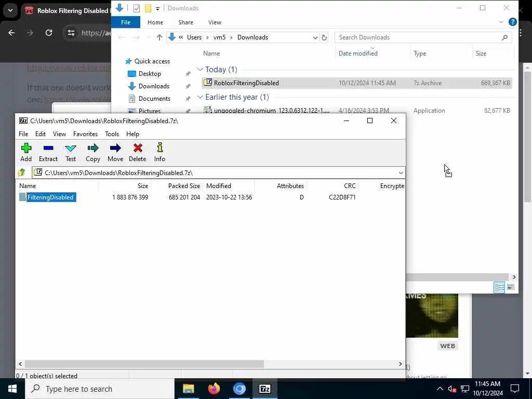Click the Search Downloads field
Image resolution: width=532 pixels, height=399 pixels.
click(x=423, y=37)
